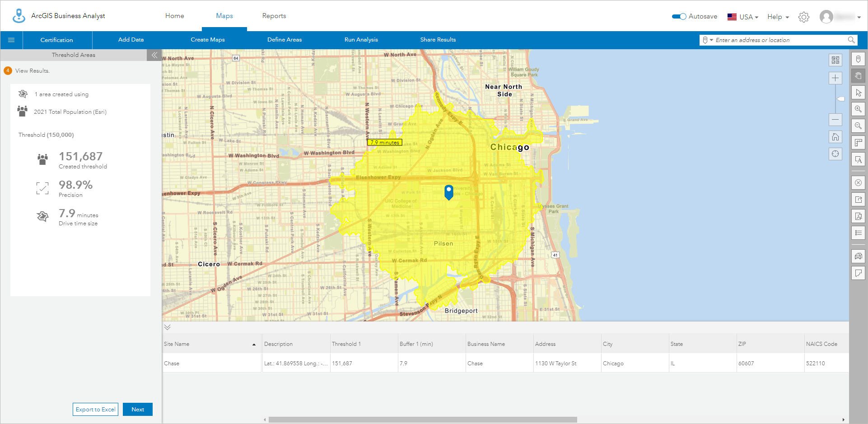The image size is (868, 424).
Task: Select the Chase row in results table
Action: pyautogui.click(x=505, y=363)
